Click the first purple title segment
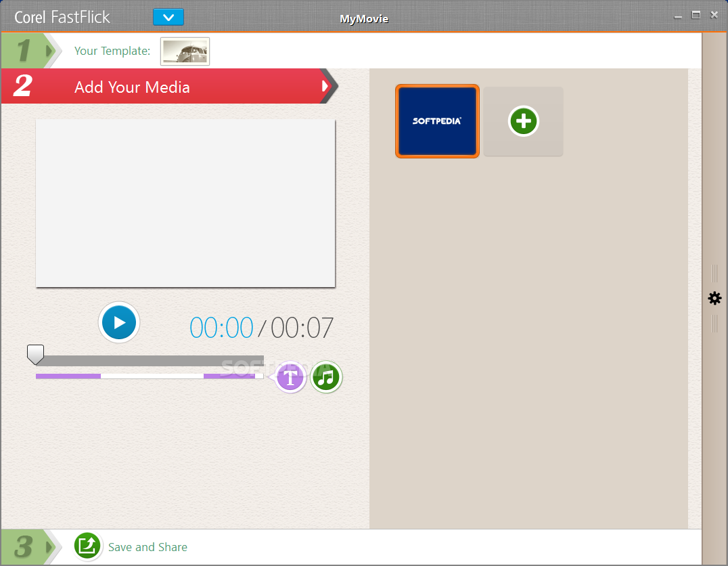The height and width of the screenshot is (566, 728). pos(68,376)
